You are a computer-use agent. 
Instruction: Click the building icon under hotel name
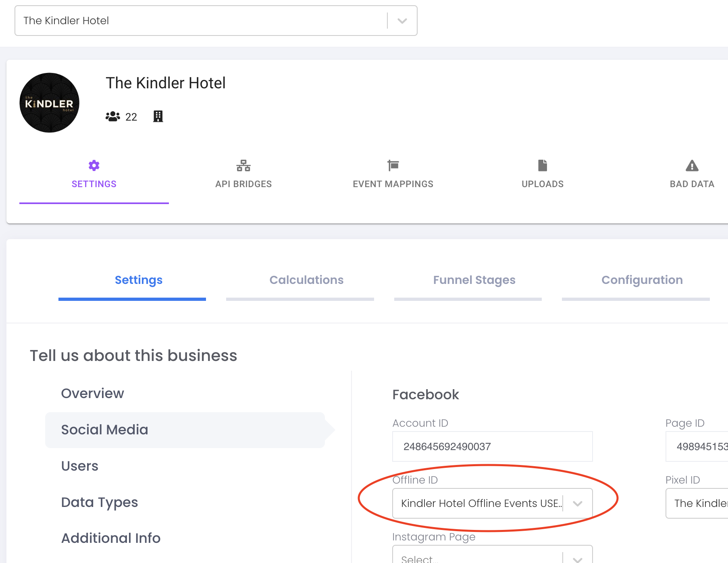point(158,117)
